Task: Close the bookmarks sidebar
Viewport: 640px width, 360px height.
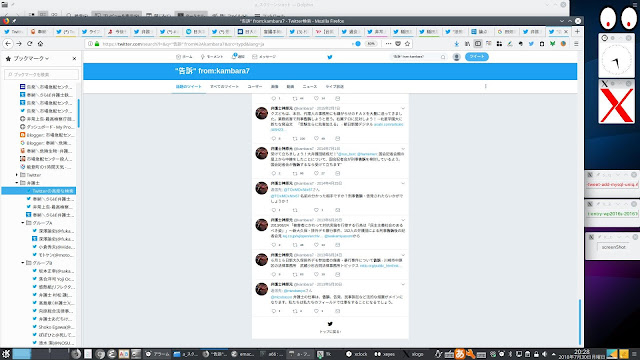Action: point(74,58)
